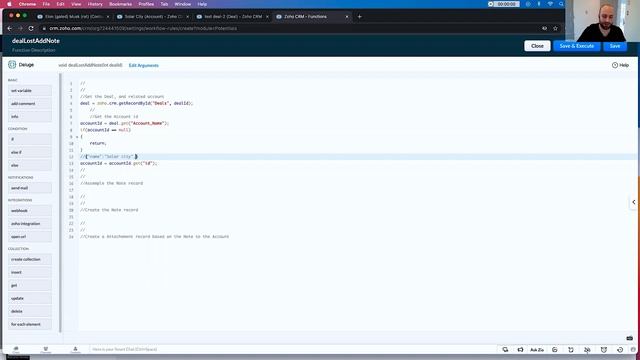Insert an 'else' block
This screenshot has width=640, height=360.
(30, 165)
